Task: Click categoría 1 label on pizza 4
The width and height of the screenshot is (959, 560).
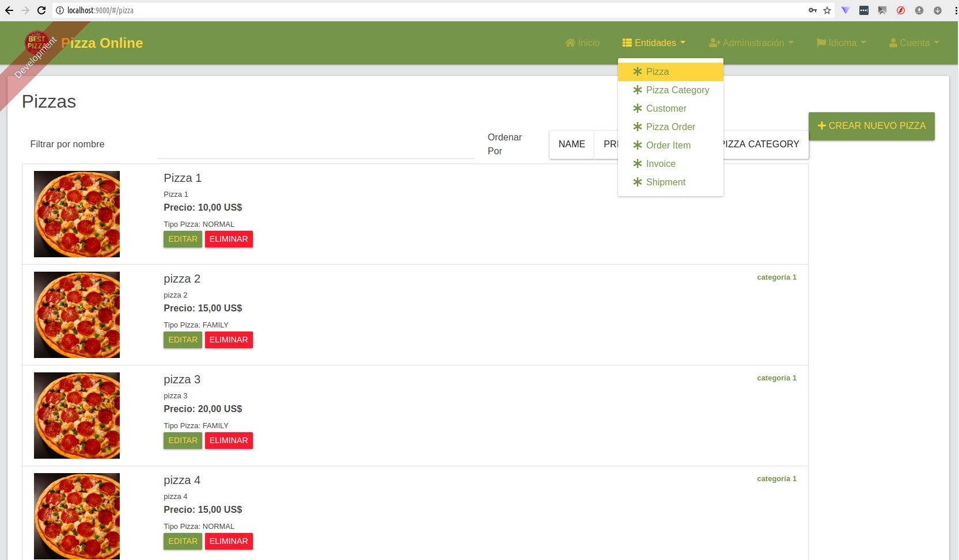Action: 776,479
